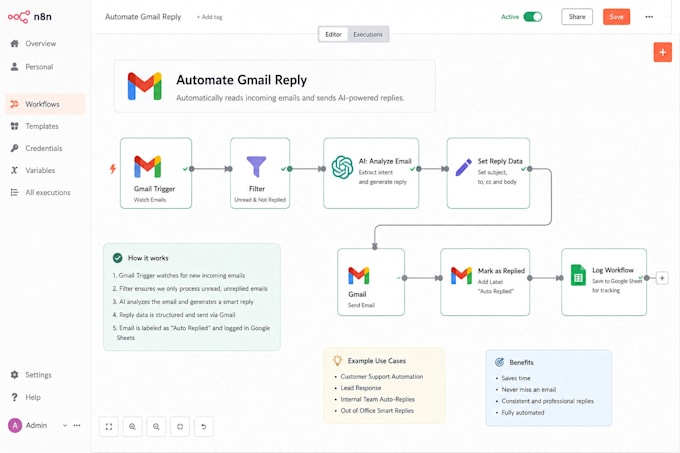Click the plus connector after Log Workflow
The height and width of the screenshot is (453, 680).
tap(662, 278)
